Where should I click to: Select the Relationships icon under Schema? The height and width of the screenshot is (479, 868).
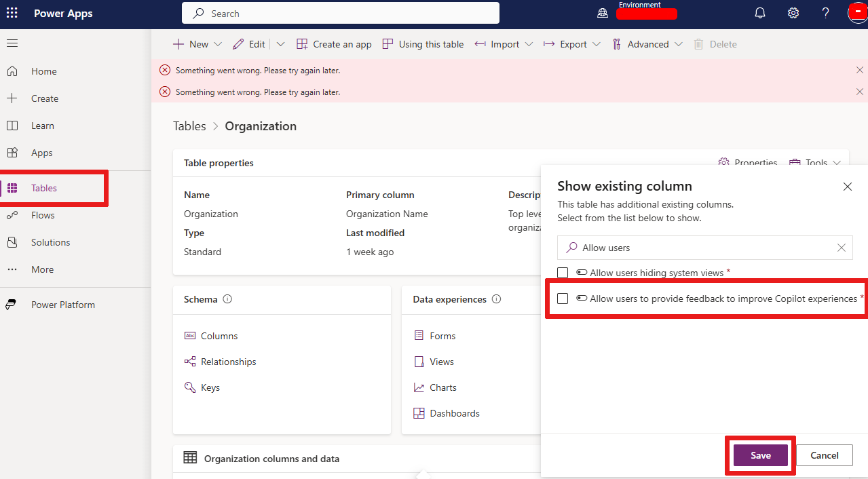coord(189,361)
